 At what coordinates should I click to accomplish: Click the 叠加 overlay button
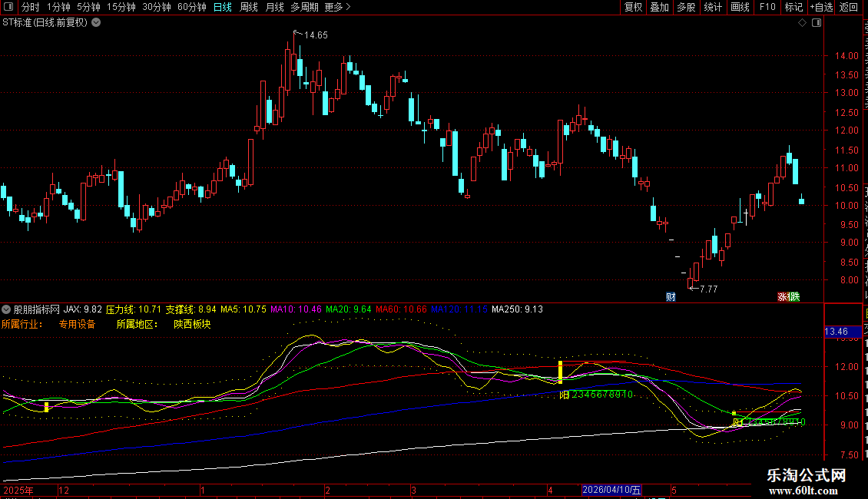pos(659,7)
